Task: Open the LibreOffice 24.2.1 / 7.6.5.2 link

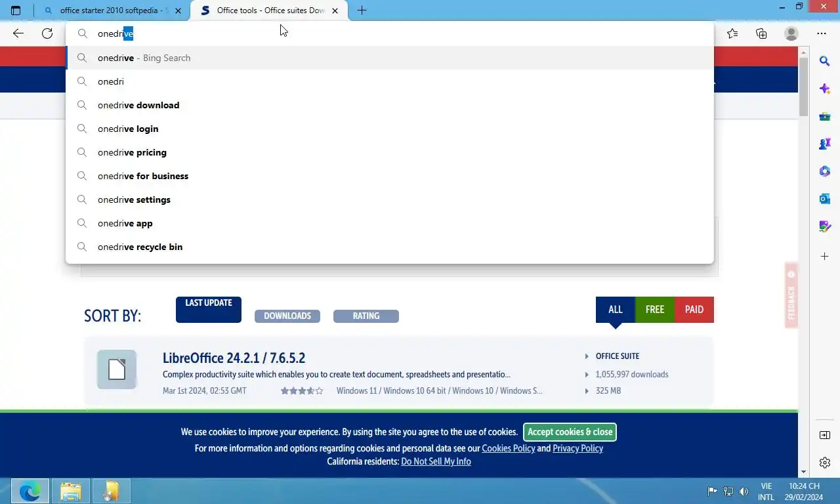Action: (x=234, y=358)
